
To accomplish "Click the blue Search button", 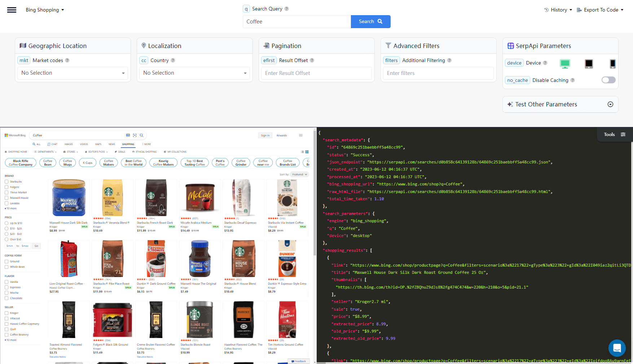I will click(370, 22).
